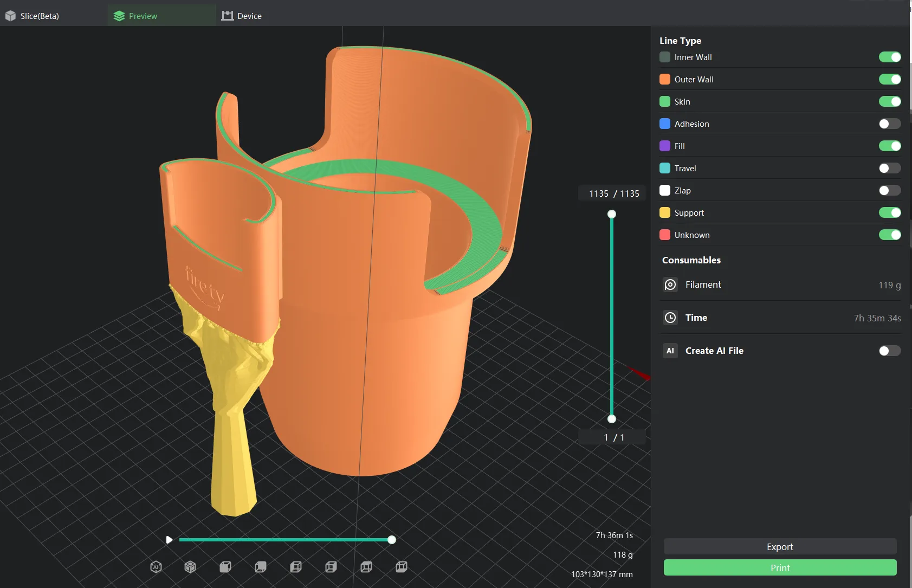
Task: Click the filament spool icon
Action: (x=670, y=285)
